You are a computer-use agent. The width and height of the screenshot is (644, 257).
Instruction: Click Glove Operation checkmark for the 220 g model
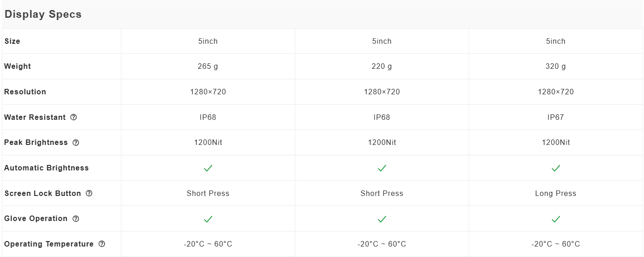pyautogui.click(x=382, y=219)
